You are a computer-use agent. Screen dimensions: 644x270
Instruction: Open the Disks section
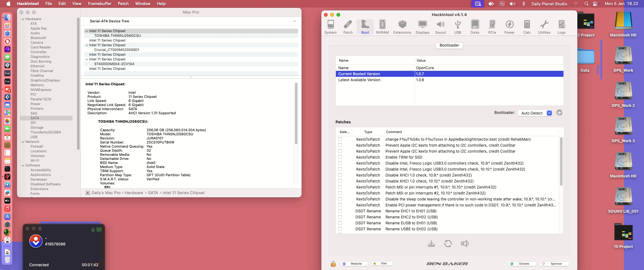coord(475,27)
